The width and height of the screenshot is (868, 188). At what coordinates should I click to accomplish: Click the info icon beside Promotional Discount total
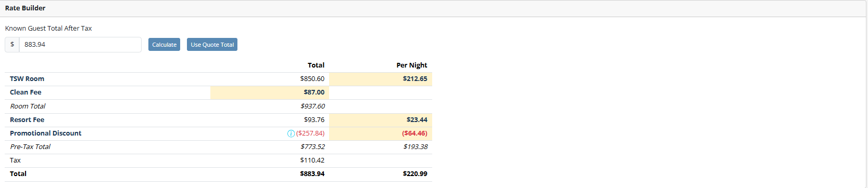pos(291,133)
